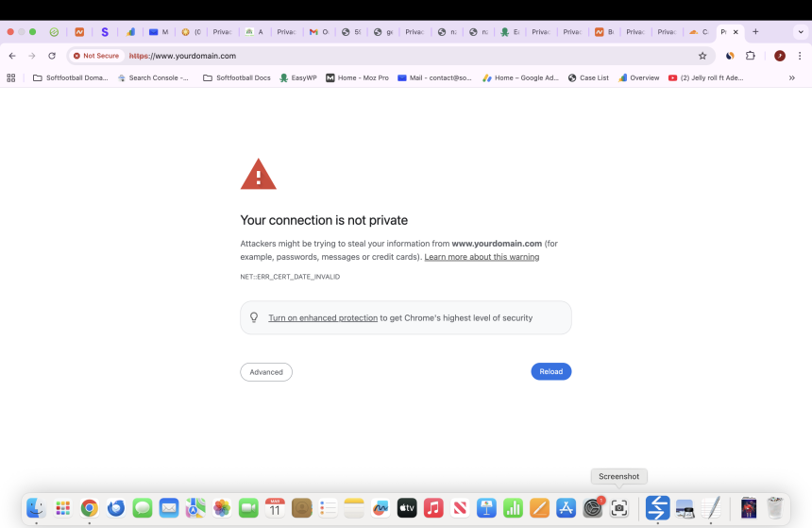This screenshot has height=528, width=812.
Task: Show hidden bookmarks via double chevron
Action: pyautogui.click(x=791, y=77)
